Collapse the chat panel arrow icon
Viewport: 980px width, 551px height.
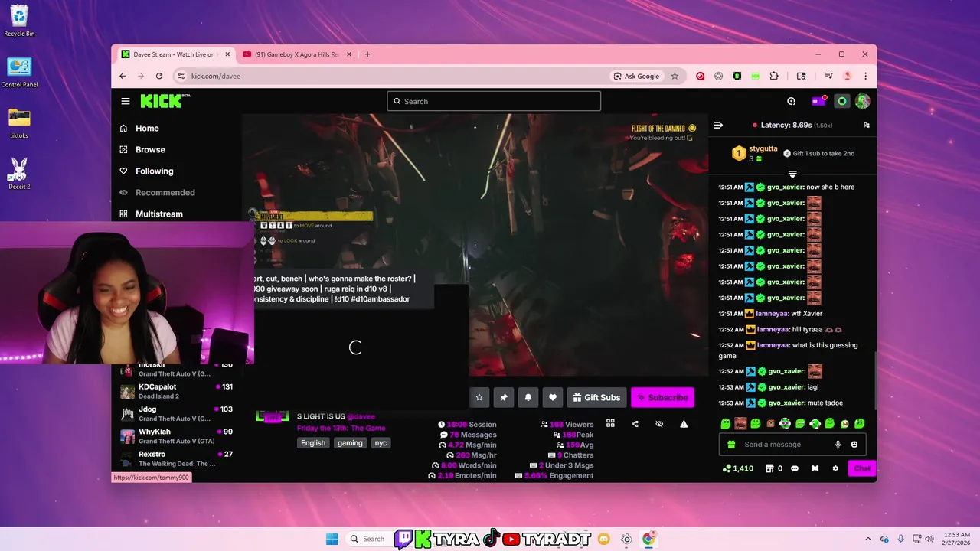[x=718, y=125]
